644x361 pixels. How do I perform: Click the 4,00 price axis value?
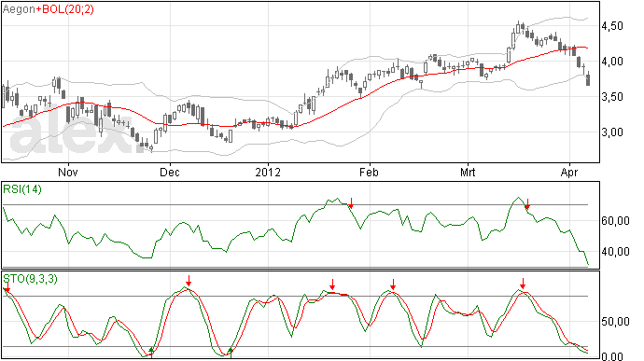612,62
